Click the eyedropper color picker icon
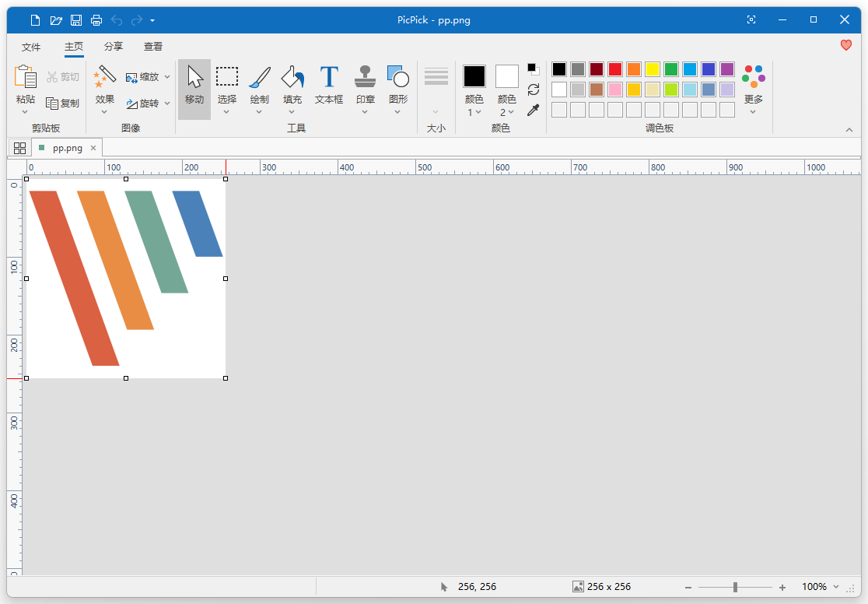Image resolution: width=868 pixels, height=604 pixels. pyautogui.click(x=533, y=111)
